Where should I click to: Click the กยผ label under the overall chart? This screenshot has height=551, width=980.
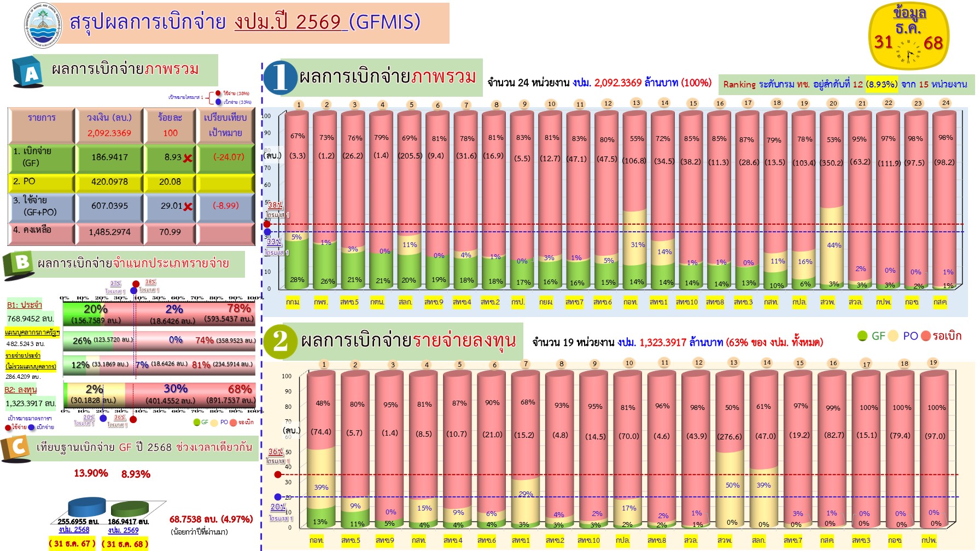click(546, 302)
